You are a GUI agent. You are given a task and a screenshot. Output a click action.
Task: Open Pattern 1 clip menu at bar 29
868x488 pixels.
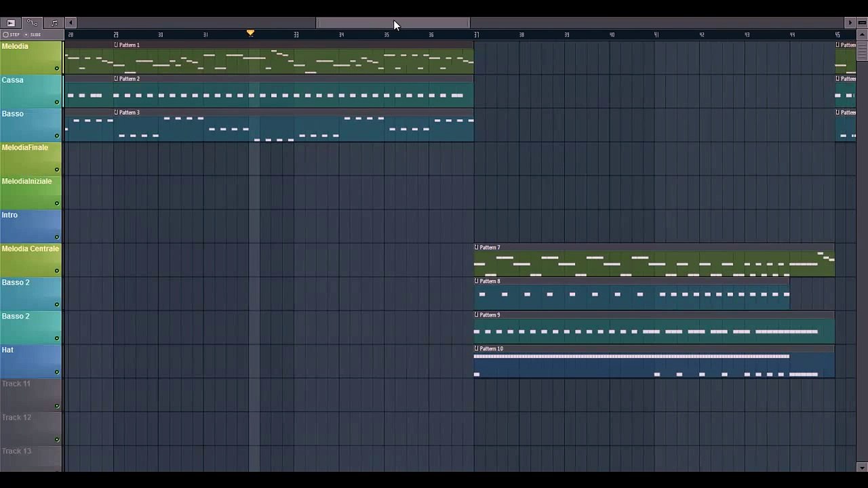[x=116, y=45]
